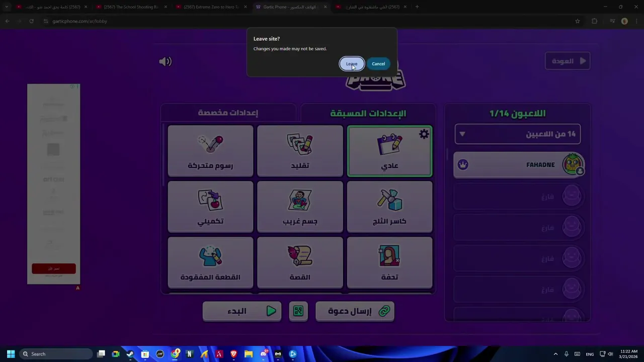Select the القصة game mode
This screenshot has width=644, height=362.
[300, 263]
